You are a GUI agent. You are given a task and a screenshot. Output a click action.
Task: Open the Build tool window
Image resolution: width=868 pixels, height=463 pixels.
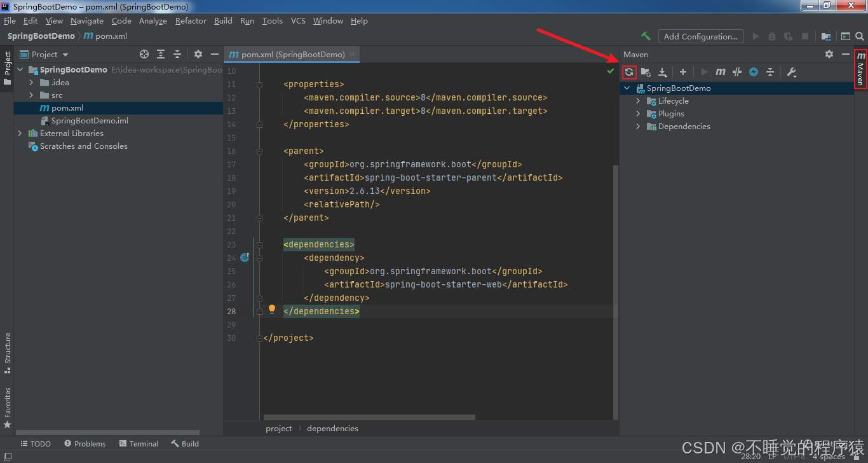click(185, 443)
